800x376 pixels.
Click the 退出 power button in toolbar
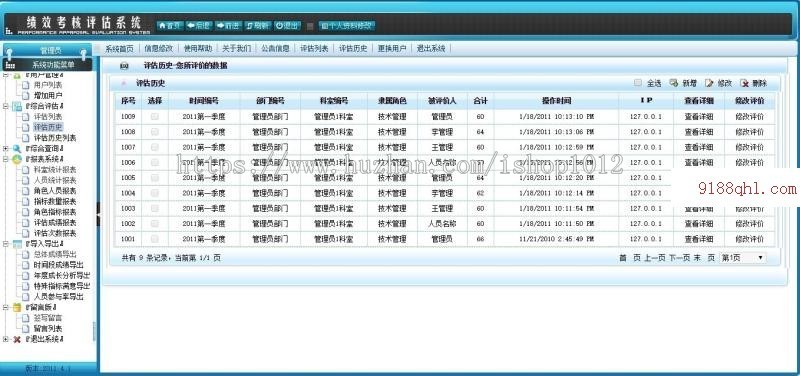point(287,26)
